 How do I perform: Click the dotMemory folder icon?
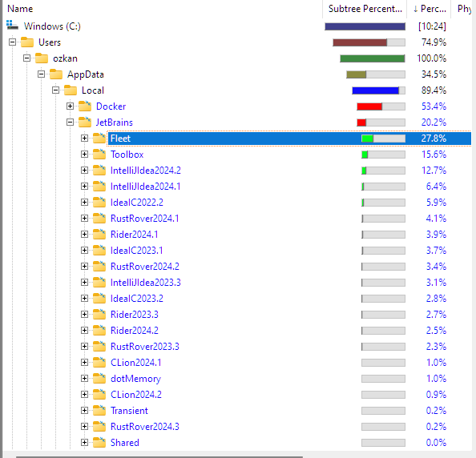pos(99,379)
